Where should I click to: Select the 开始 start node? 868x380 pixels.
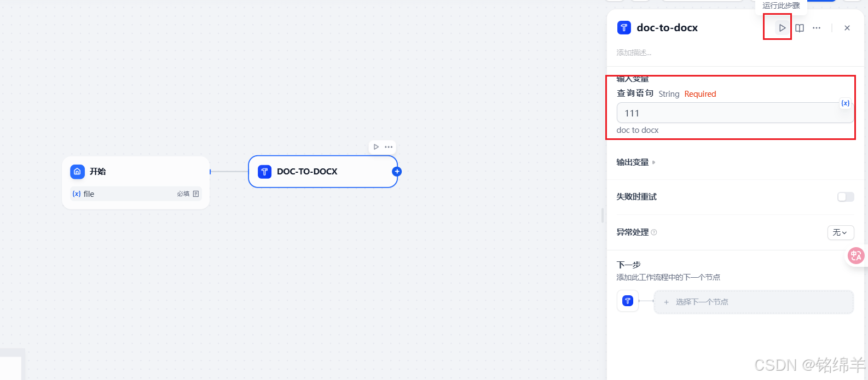pos(136,183)
